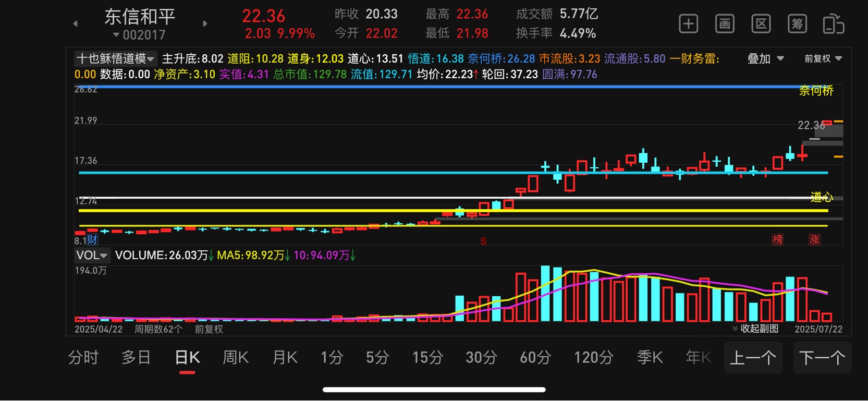Viewport: 868px width, 401px height.
Task: Open the VOL indicator dropdown
Action: pos(92,256)
